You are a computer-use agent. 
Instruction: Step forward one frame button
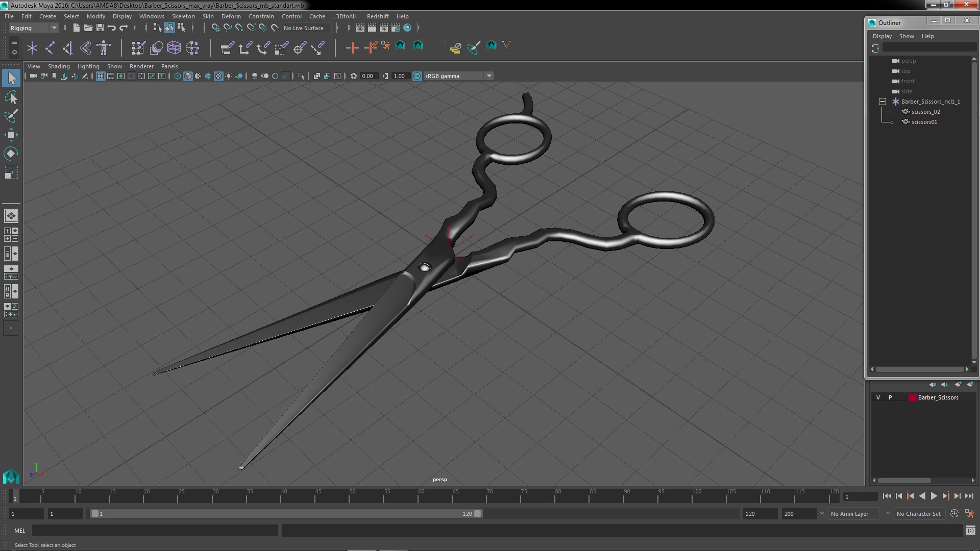(957, 496)
